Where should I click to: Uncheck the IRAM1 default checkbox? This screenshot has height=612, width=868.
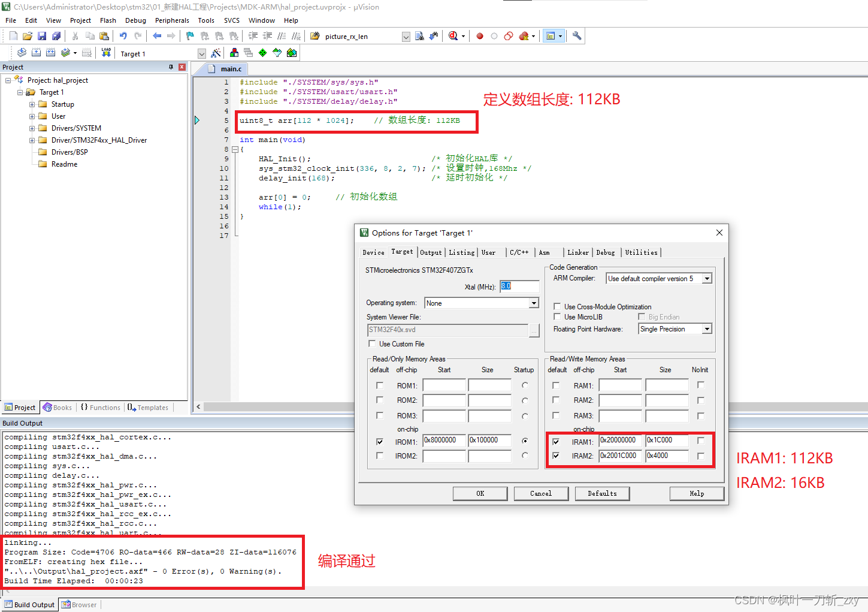tap(557, 440)
